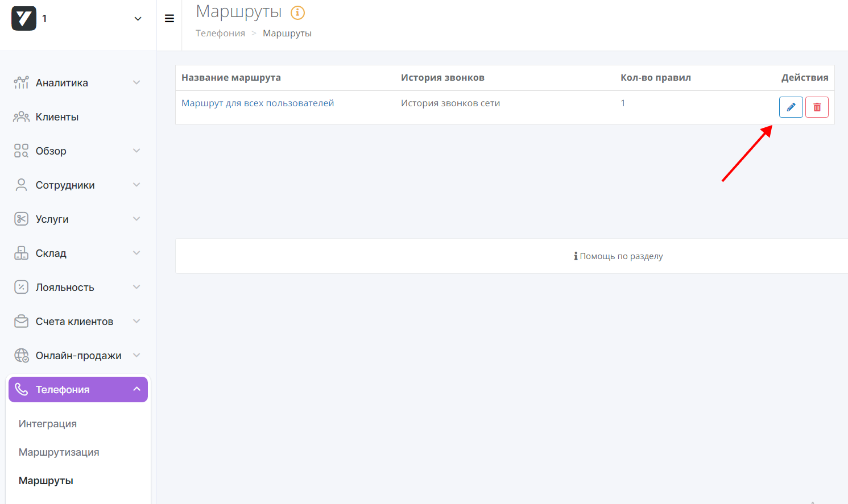Expand the Сотрудники section chevron

[x=136, y=185]
